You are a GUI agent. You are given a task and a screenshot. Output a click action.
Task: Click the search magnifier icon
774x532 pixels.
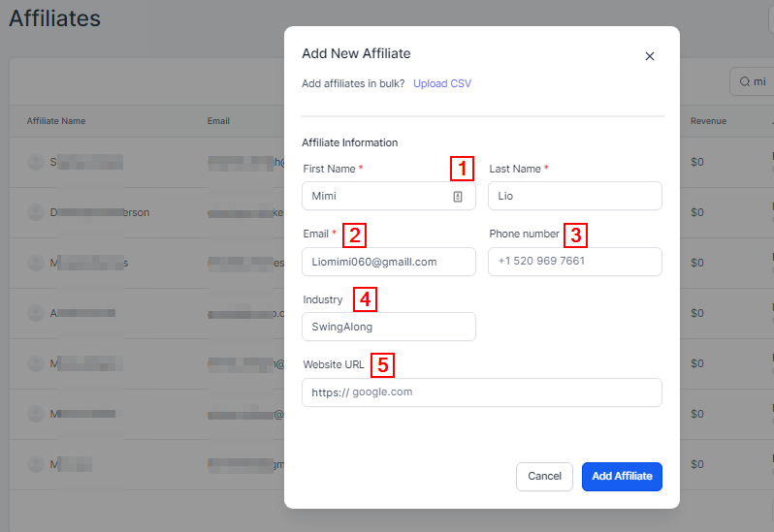[x=745, y=82]
